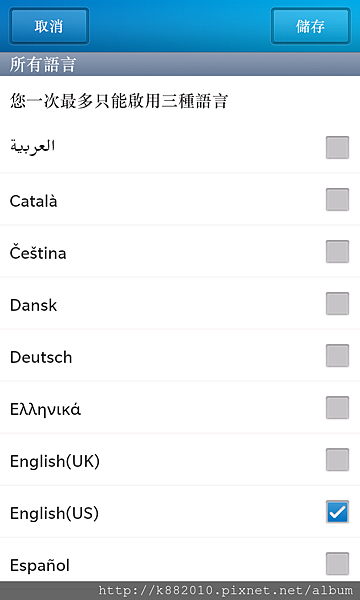Enable the English(UK) checkbox
360x600 pixels.
(x=337, y=460)
